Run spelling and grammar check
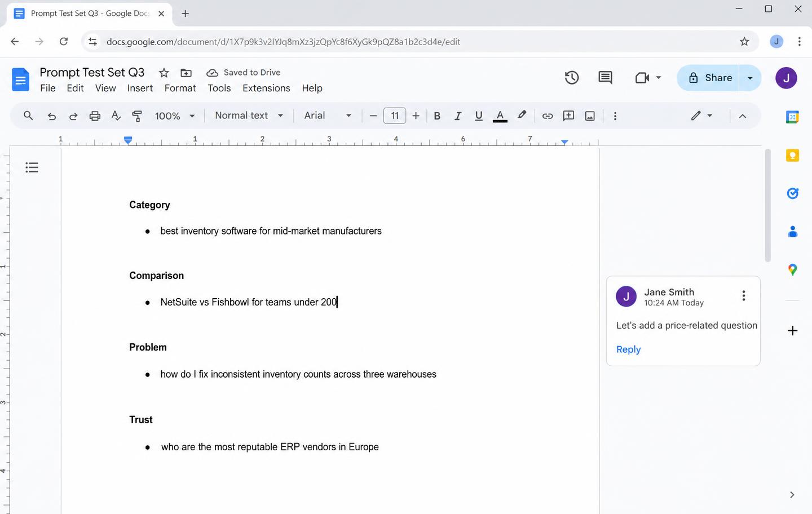 pyautogui.click(x=116, y=116)
